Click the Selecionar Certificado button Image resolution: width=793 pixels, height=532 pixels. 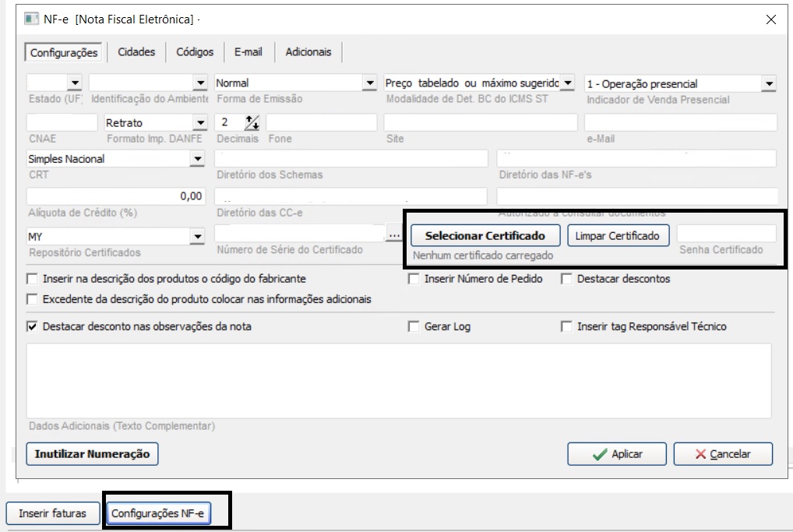coord(485,235)
